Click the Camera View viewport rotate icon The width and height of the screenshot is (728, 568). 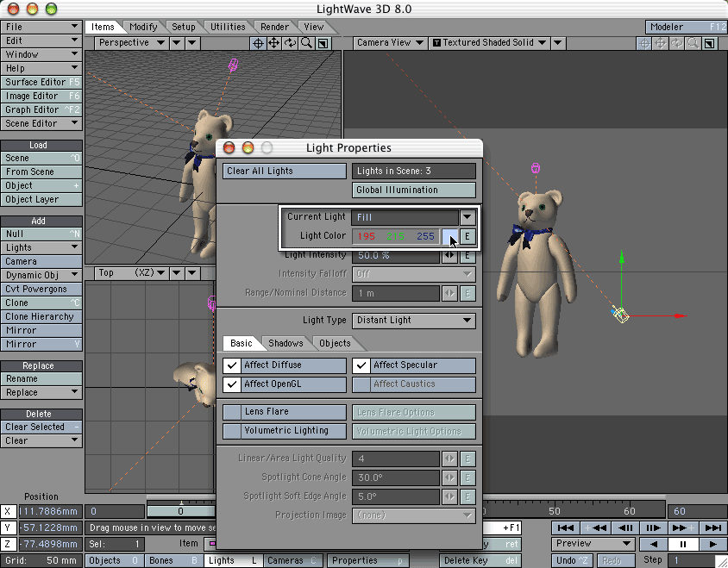tap(676, 43)
